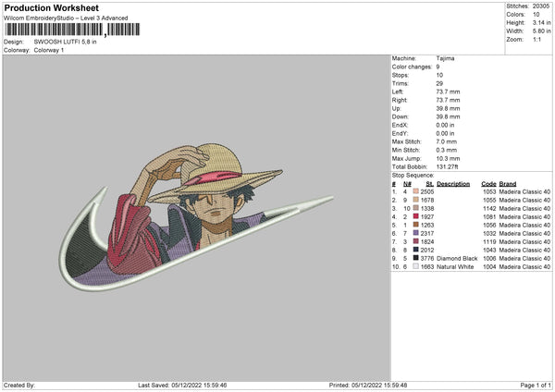Click the purple swatch for code 1032
Screen dimensions: 555x392
point(416,233)
